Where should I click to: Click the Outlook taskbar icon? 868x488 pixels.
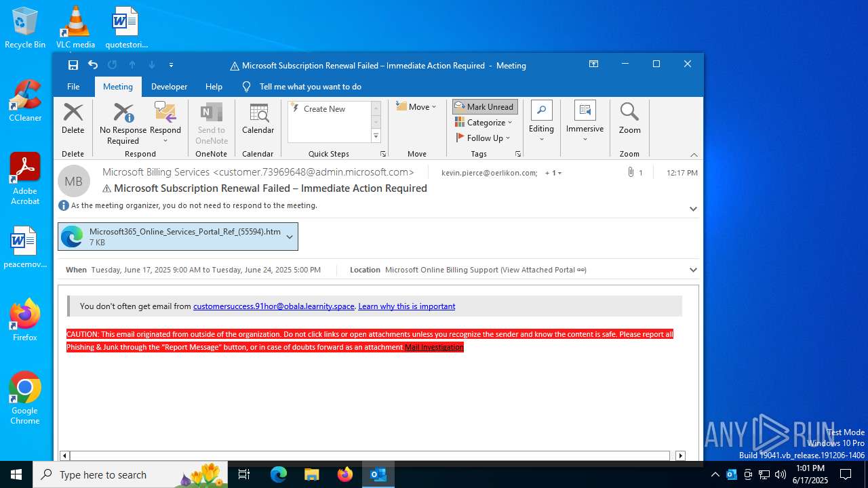378,474
